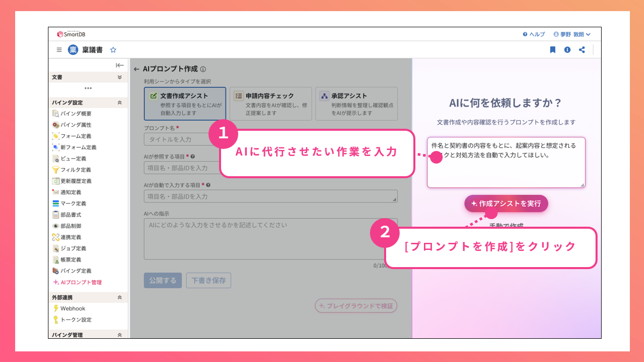Screen dimensions: 644x362
Task: Click the 下書き保存 button
Action: 208,281
